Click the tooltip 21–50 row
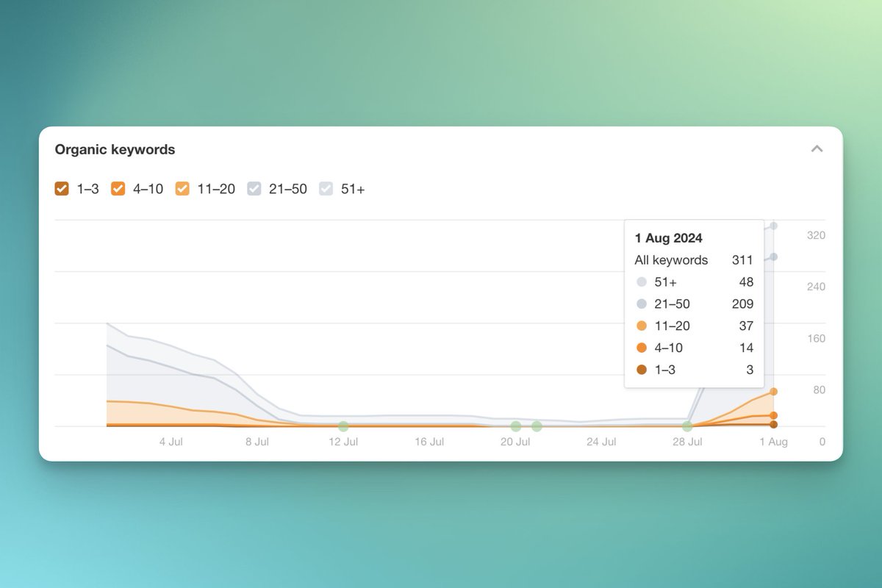Screen dimensions: 882x588 (x=694, y=304)
